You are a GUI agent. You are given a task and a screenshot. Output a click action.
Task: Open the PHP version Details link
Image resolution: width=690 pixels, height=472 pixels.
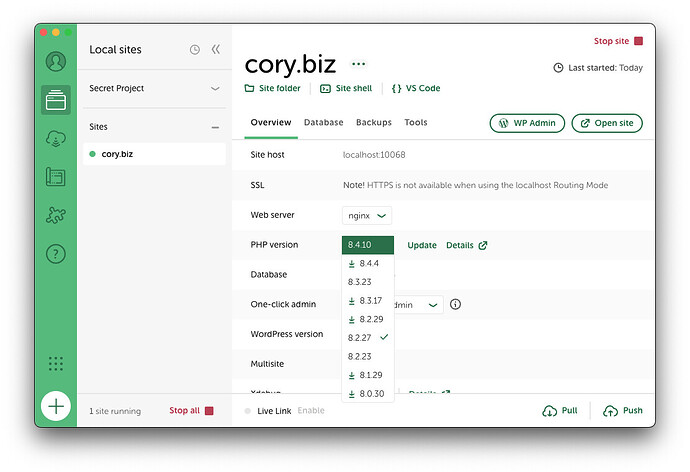466,245
